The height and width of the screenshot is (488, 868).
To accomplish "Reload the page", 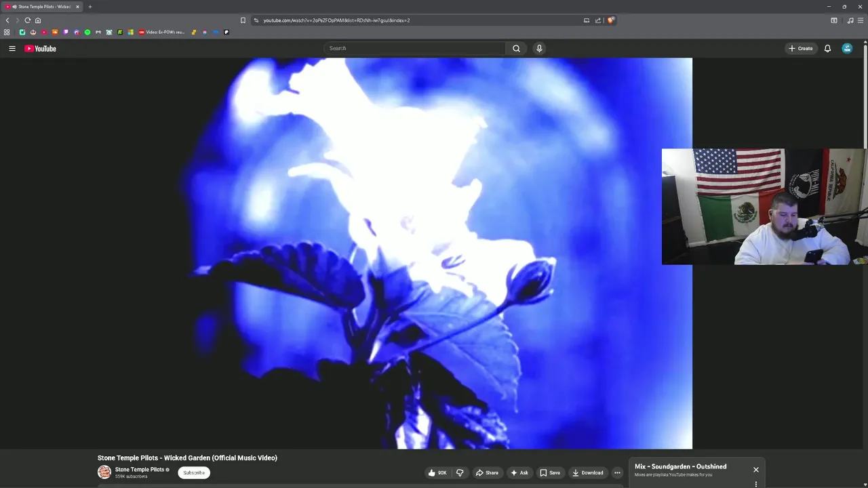I will coord(27,20).
